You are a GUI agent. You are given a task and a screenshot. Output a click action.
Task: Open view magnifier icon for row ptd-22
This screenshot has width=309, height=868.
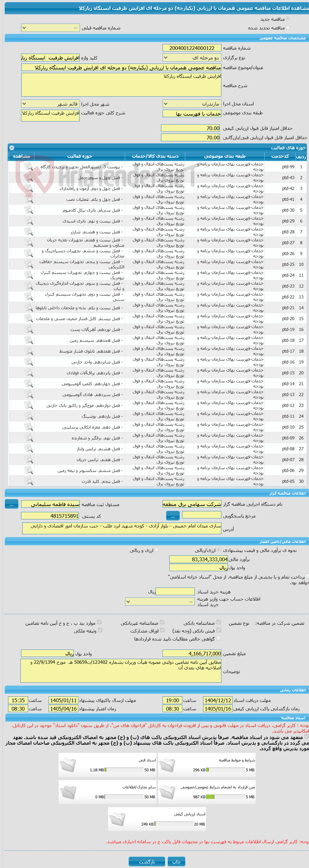(28, 297)
